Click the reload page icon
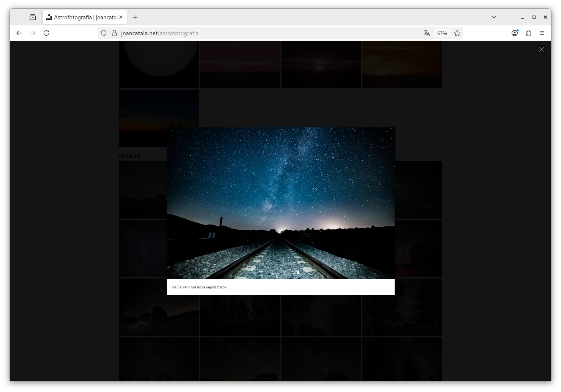Viewport: 561px width, 392px height. coord(46,33)
